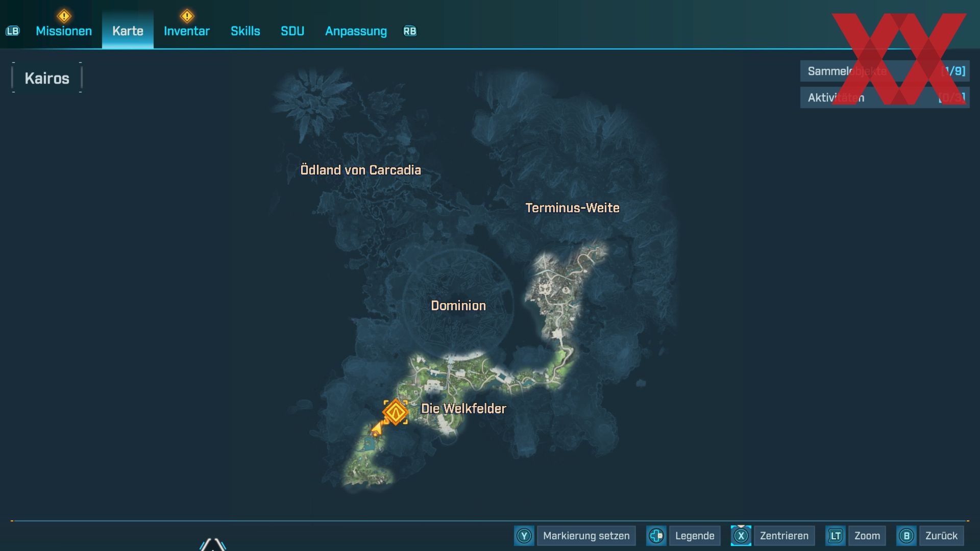Open the Legende button
Screen dimensions: 980x551
pyautogui.click(x=694, y=536)
